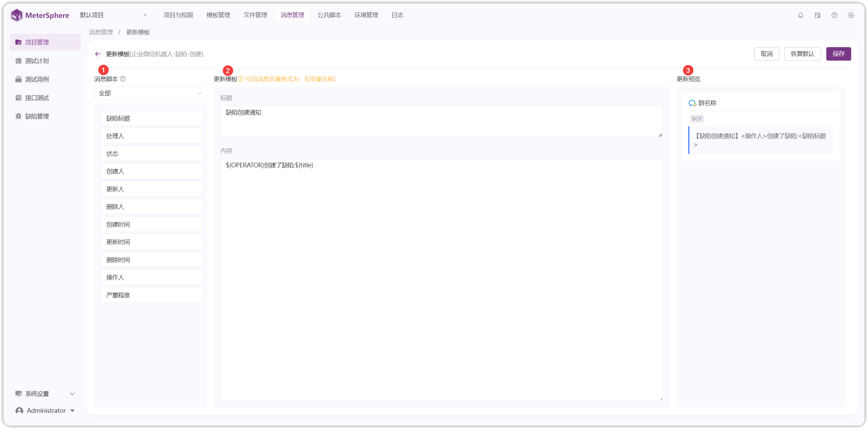Click the chat icon beside 群名称
Screen dimensions: 868x429
[x=692, y=103]
